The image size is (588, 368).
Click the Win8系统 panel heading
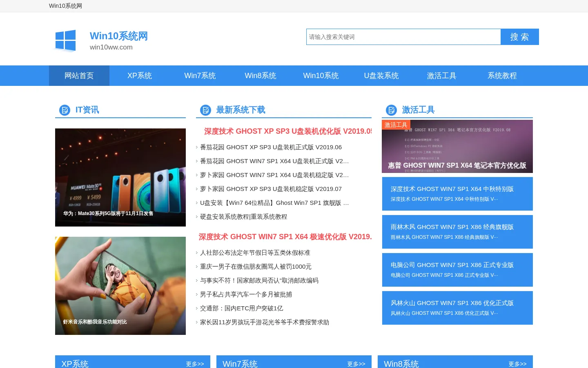point(401,364)
